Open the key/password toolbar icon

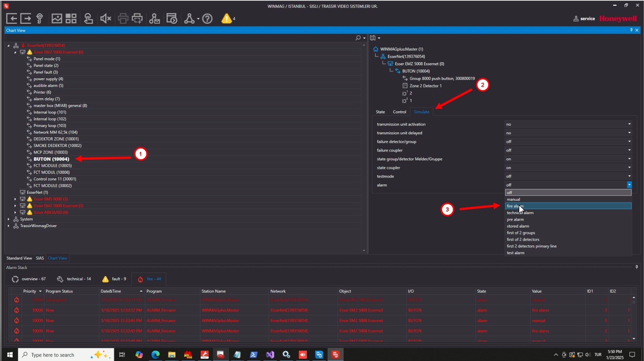40,18
